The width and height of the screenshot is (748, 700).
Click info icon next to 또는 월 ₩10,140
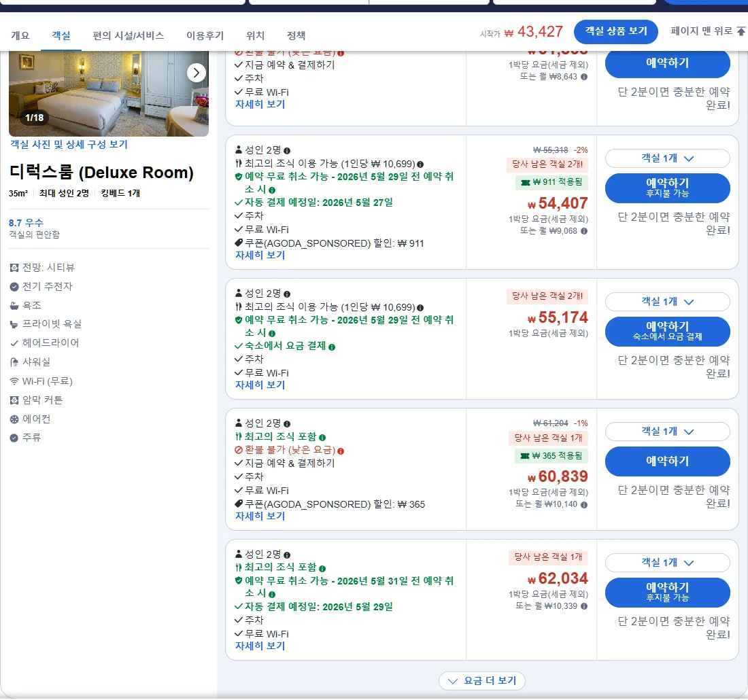point(584,504)
